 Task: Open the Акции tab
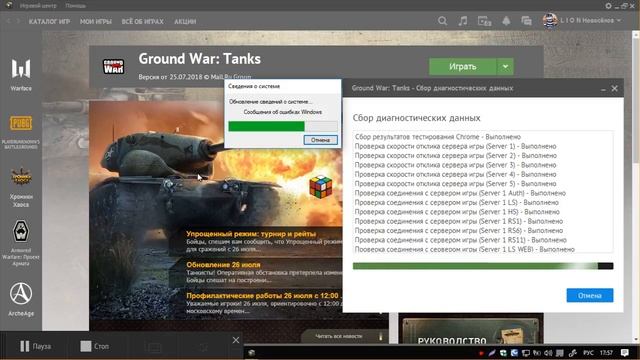click(185, 21)
